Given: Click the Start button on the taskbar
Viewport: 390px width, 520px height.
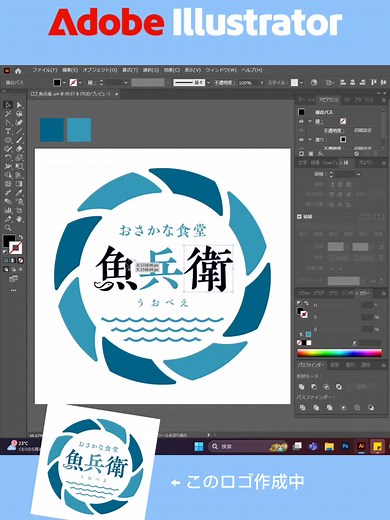Looking at the screenshot, I should 199,446.
